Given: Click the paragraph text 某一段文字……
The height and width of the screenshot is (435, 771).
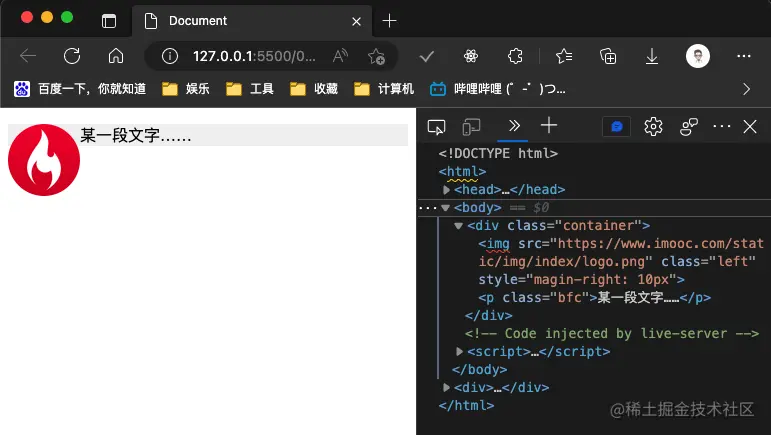Looking at the screenshot, I should click(136, 135).
